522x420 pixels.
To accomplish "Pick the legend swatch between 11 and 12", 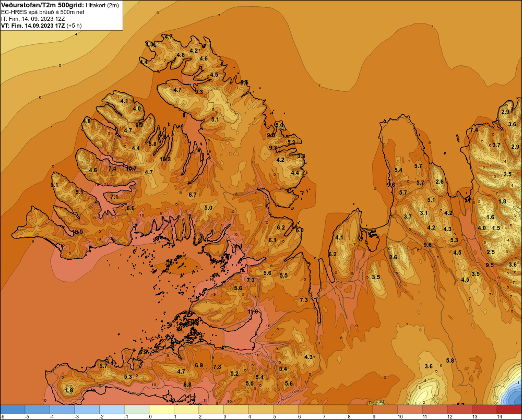I will pos(435,409).
